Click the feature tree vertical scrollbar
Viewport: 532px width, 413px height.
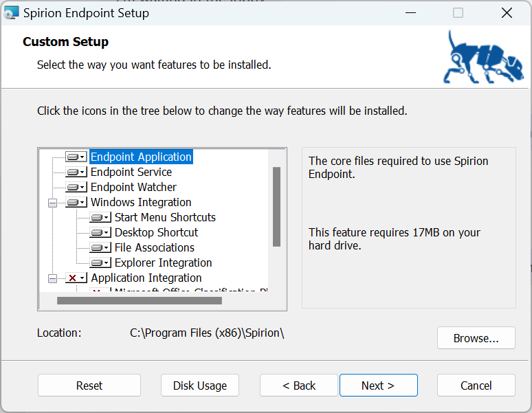[276, 206]
